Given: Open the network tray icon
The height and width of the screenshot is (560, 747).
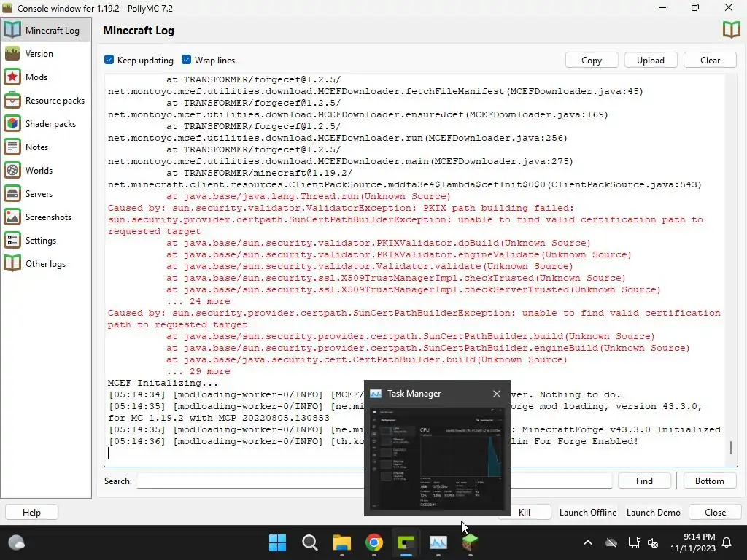Looking at the screenshot, I should (x=634, y=542).
